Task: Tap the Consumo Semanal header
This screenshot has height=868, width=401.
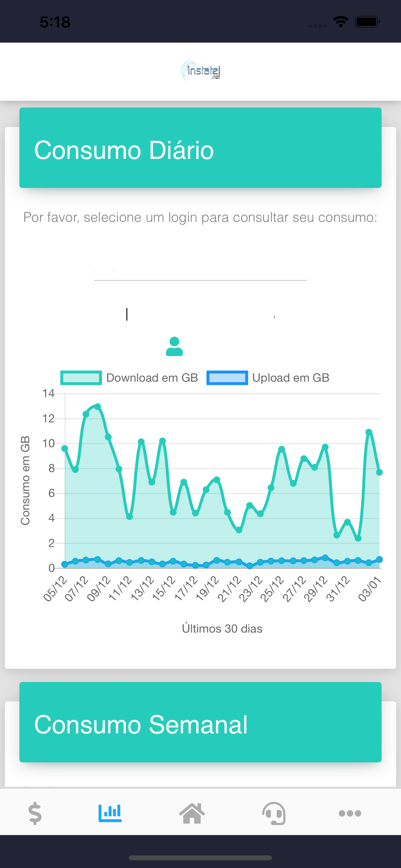Action: click(200, 722)
